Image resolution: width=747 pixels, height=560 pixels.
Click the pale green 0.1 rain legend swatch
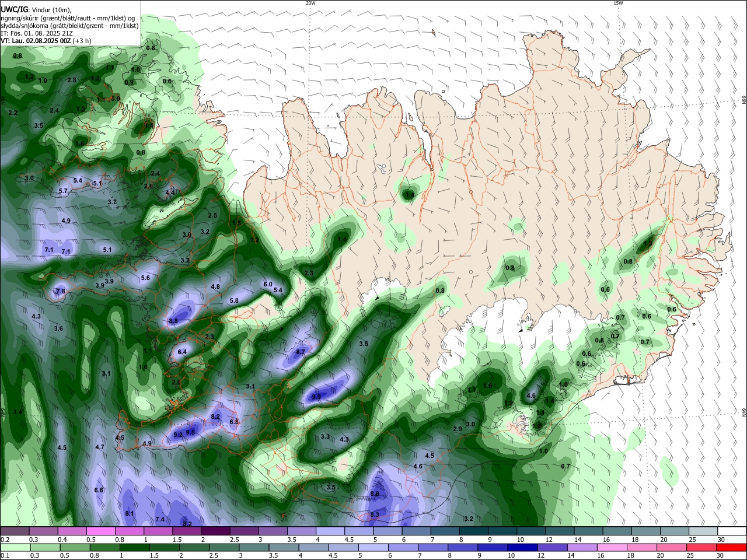(15, 548)
